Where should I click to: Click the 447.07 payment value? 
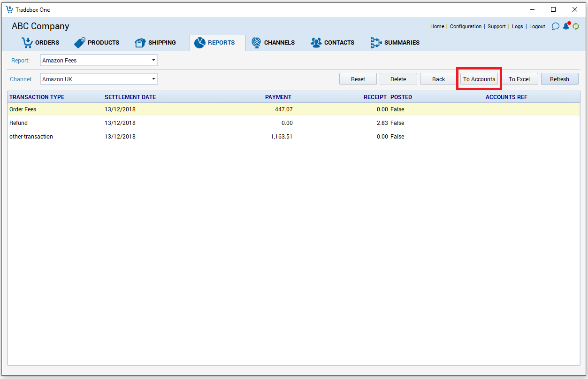click(x=284, y=109)
